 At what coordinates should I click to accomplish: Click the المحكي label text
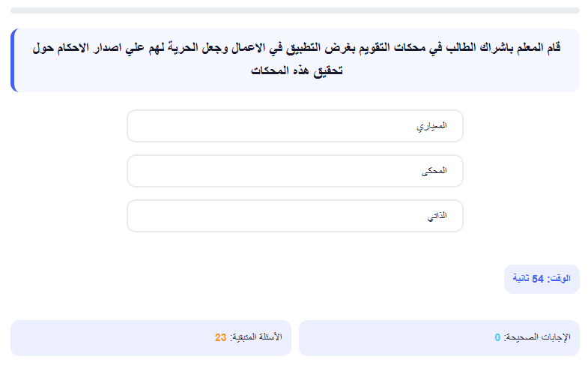point(434,171)
